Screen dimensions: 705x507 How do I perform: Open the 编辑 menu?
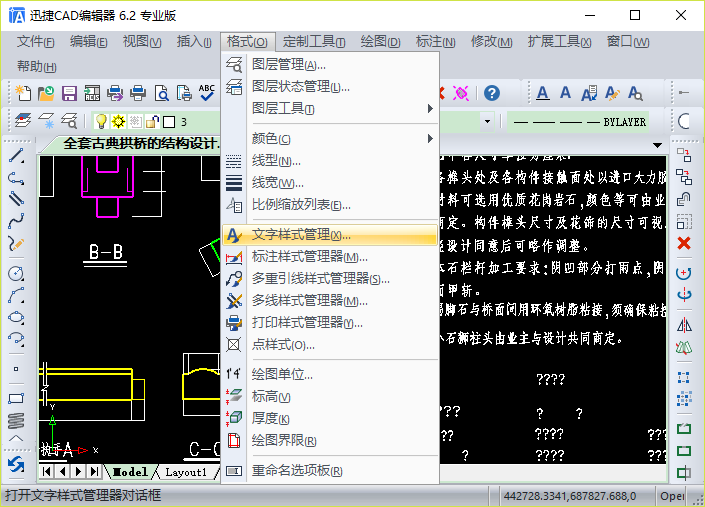click(89, 42)
